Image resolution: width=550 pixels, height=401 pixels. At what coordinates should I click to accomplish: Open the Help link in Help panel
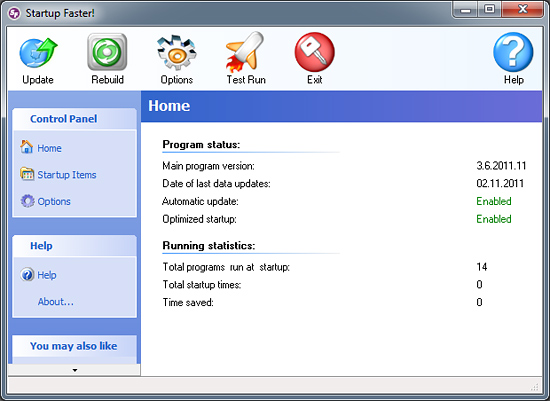[x=47, y=275]
